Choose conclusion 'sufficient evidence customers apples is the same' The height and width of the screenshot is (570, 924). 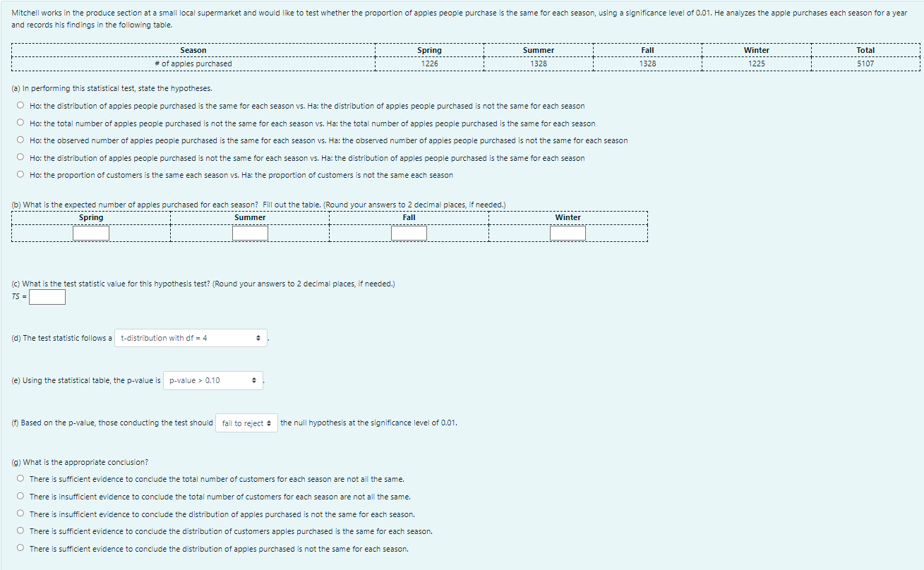click(21, 531)
